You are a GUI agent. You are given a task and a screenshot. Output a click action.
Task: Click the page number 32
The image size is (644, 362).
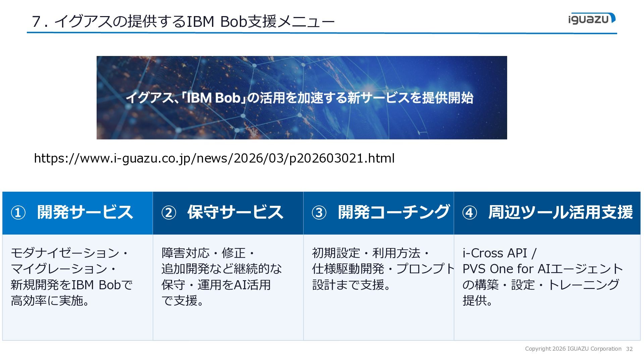click(629, 349)
